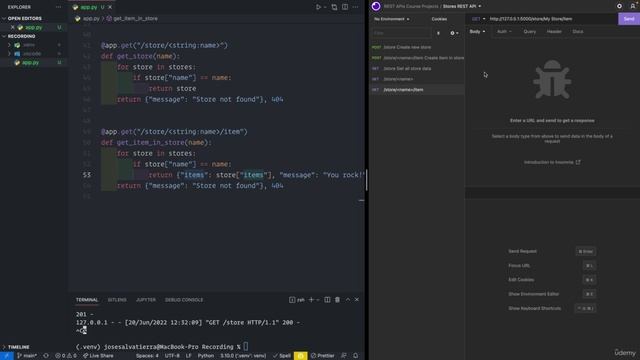Open Explorer panel more actions ellipsis
The image size is (640, 360).
(x=58, y=7)
